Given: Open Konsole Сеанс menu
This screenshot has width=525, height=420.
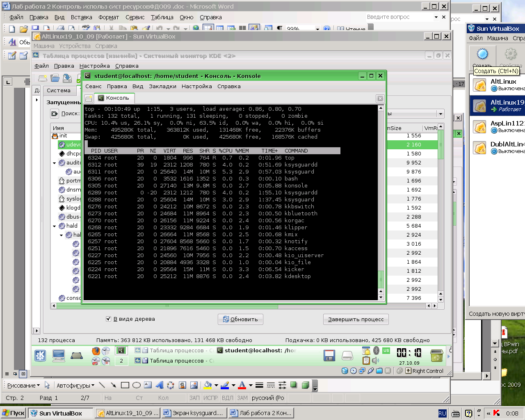Looking at the screenshot, I should (x=93, y=86).
